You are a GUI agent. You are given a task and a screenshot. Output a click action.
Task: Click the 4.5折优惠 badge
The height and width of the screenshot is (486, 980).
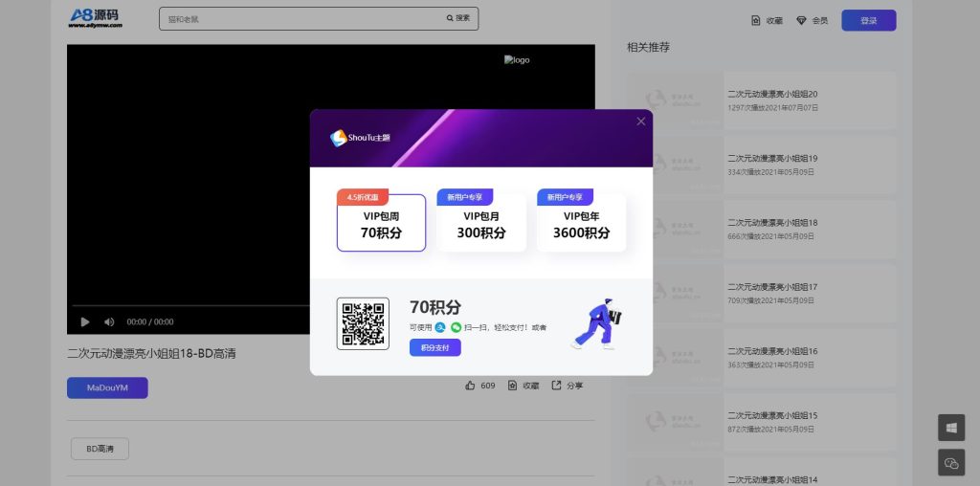pos(363,197)
